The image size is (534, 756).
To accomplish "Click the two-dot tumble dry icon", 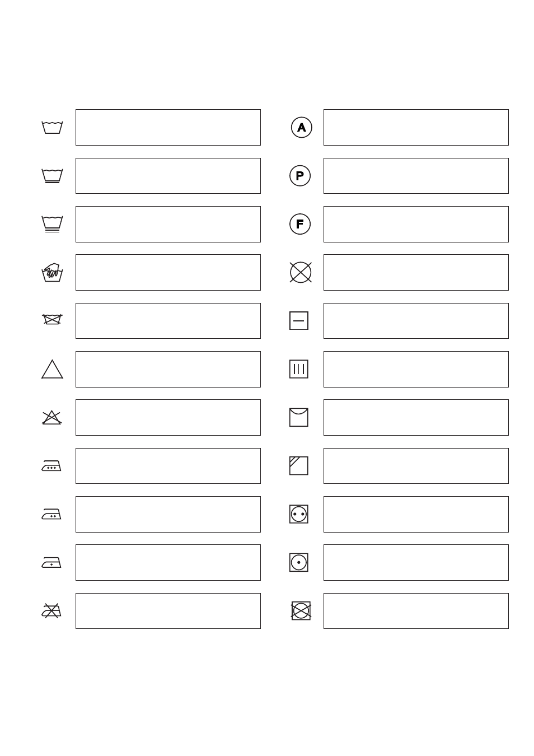I will pos(299,514).
